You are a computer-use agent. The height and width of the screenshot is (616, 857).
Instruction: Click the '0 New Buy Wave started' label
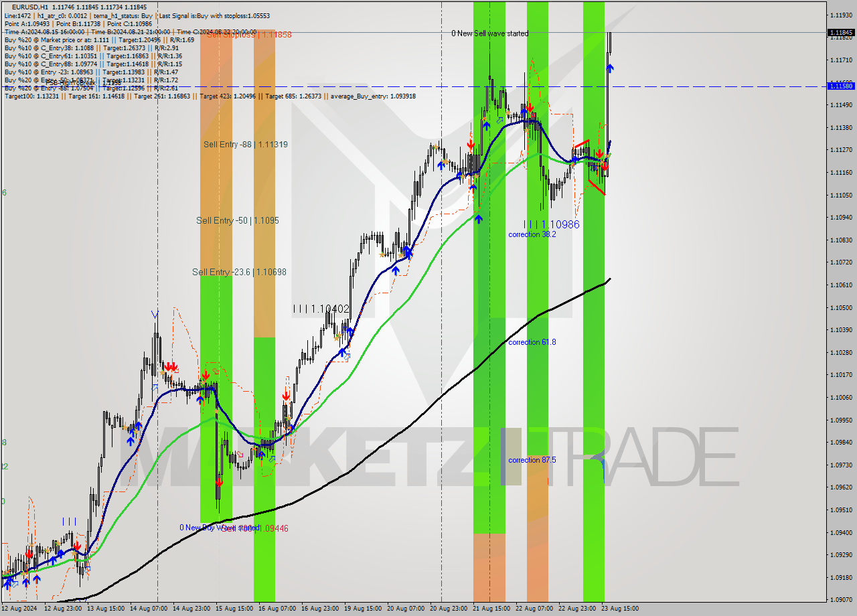[219, 528]
